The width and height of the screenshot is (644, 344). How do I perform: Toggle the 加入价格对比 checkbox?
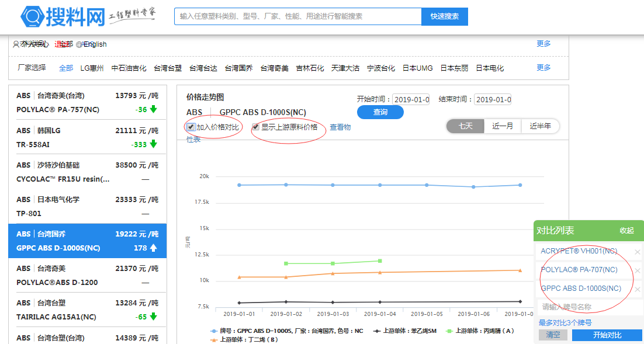191,127
